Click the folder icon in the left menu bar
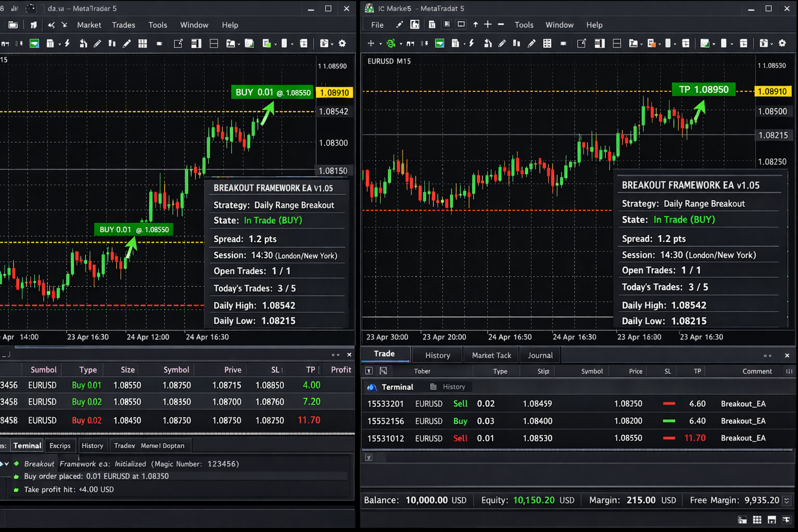The width and height of the screenshot is (798, 532). pos(13,25)
